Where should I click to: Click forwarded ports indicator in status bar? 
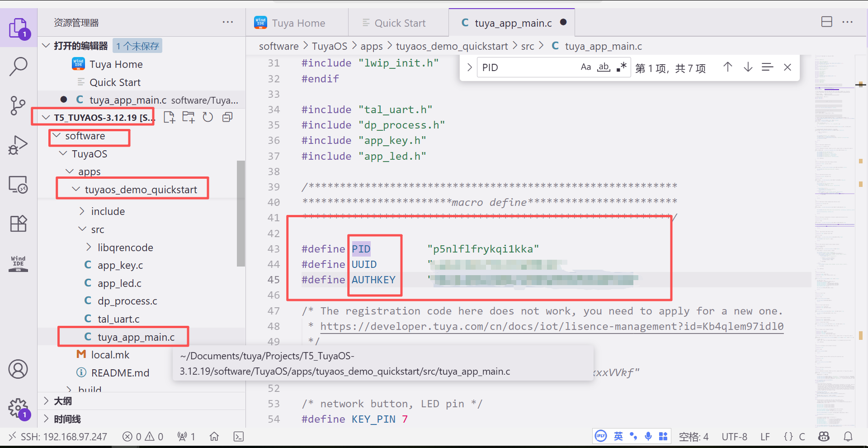(186, 437)
